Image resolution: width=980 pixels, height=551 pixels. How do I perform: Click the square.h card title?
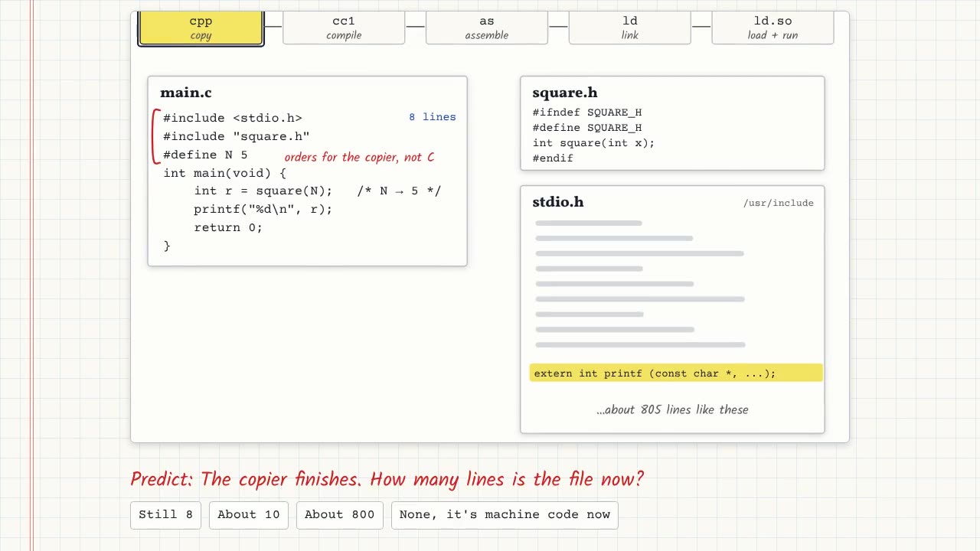[565, 93]
